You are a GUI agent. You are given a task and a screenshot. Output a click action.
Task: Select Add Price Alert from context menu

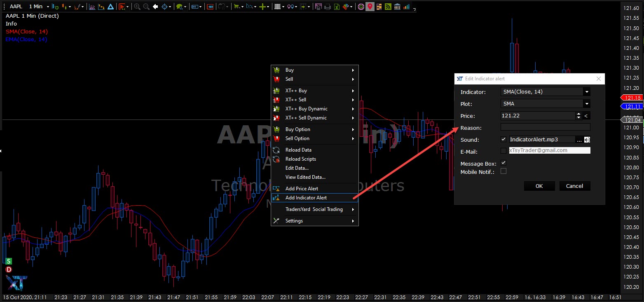click(302, 189)
